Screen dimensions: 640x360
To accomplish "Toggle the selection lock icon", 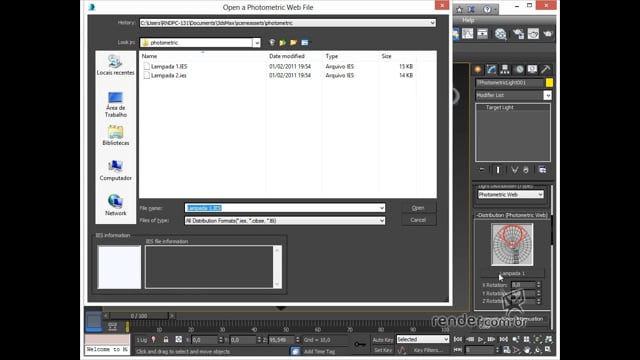I will point(166,340).
